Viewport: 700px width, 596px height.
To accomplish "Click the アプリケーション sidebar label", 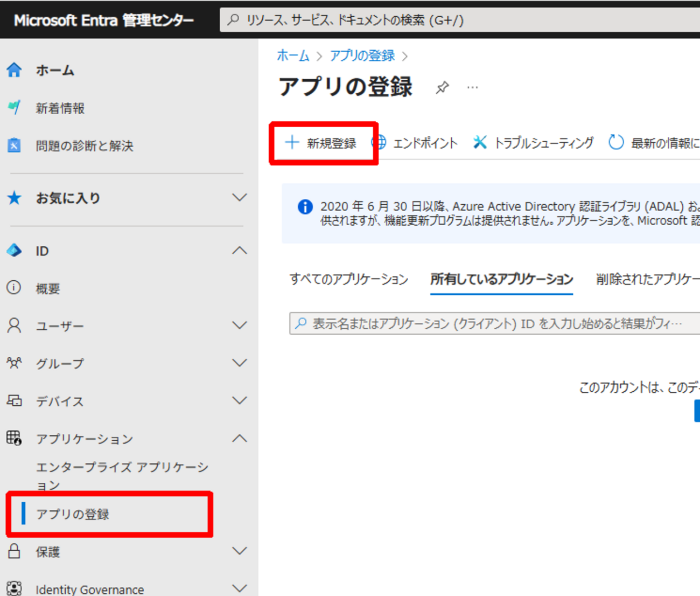I will [85, 438].
